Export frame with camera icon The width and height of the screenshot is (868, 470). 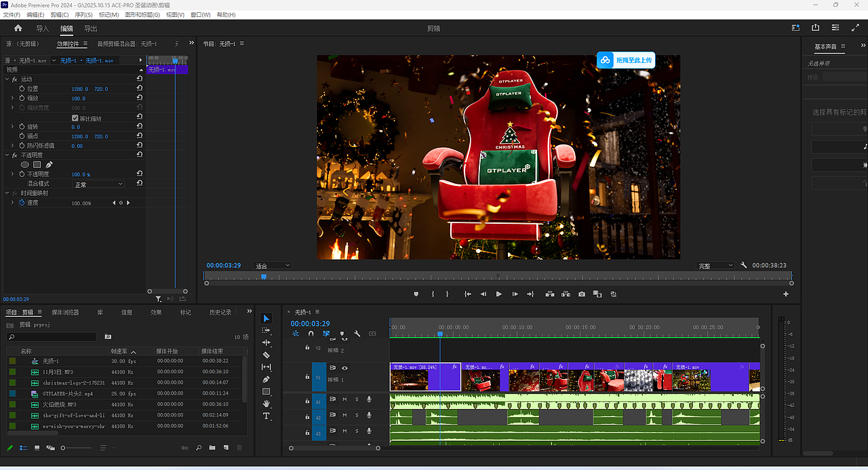[582, 294]
